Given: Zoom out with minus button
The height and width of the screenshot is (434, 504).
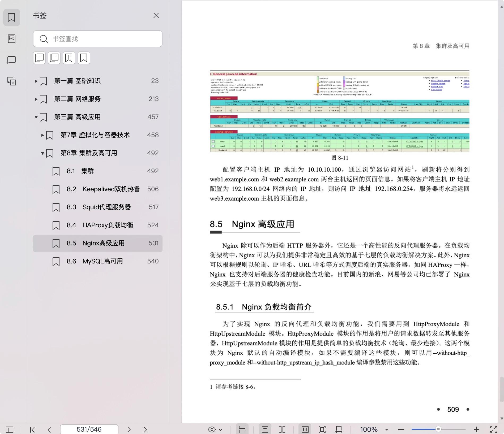Looking at the screenshot, I should click(x=401, y=429).
